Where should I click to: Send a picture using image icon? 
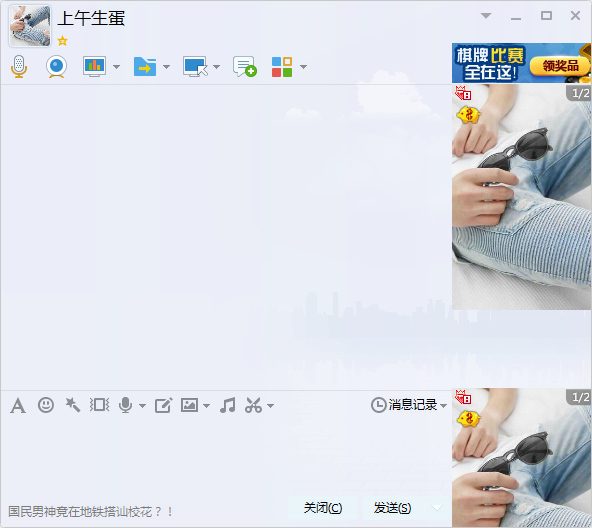(x=189, y=405)
